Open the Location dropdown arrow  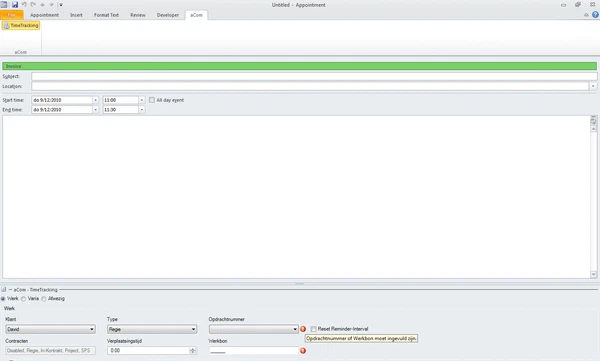(593, 86)
